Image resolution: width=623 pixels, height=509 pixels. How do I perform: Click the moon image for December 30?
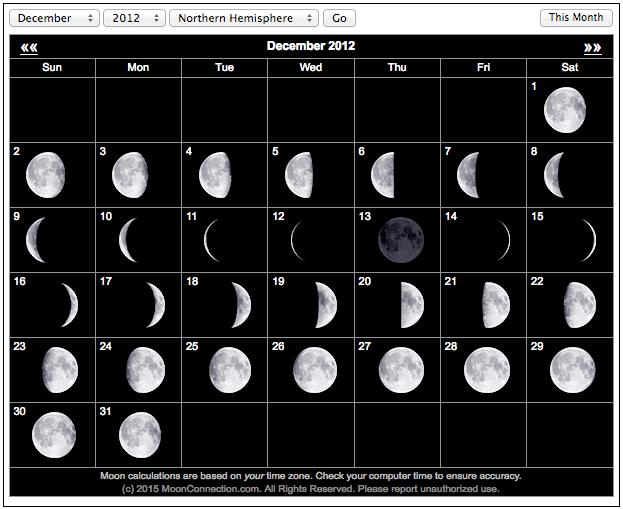tap(54, 435)
